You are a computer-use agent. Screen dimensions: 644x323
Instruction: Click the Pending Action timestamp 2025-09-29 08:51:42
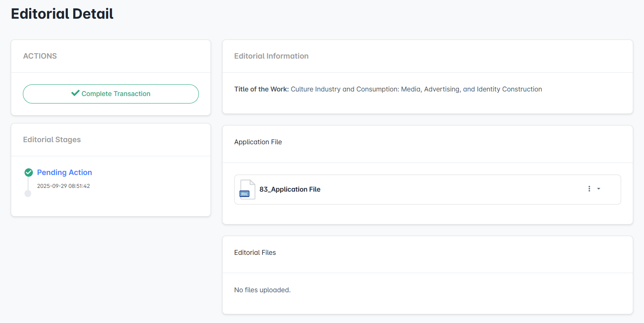point(63,186)
